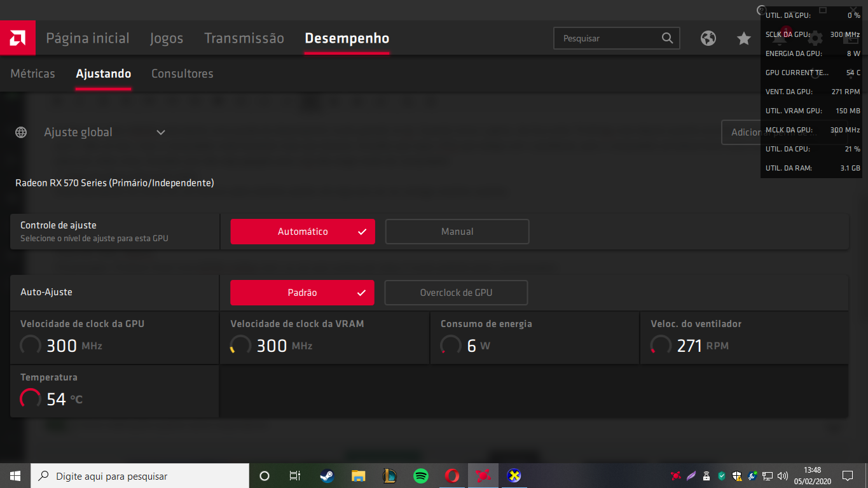Switch to the Transmissão tab
The image size is (868, 488).
tap(244, 38)
